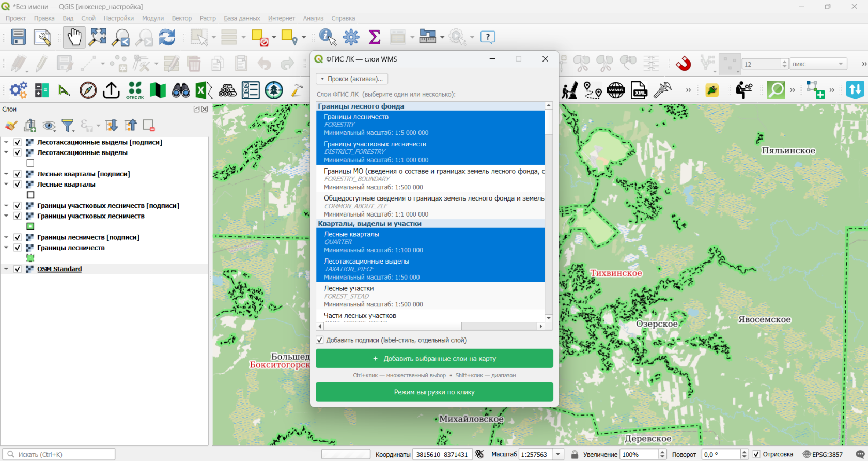Hide the Лесные кварталы layer checkbox
The height and width of the screenshot is (461, 868).
click(18, 184)
